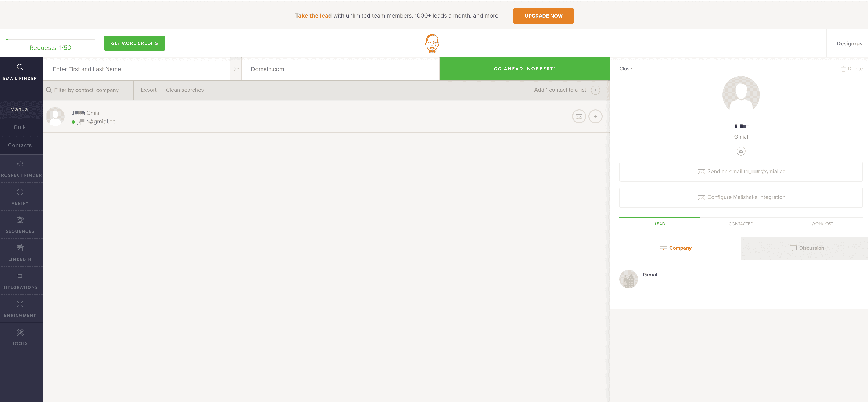The width and height of the screenshot is (868, 402).
Task: Click the Upgrade Now button
Action: click(543, 16)
